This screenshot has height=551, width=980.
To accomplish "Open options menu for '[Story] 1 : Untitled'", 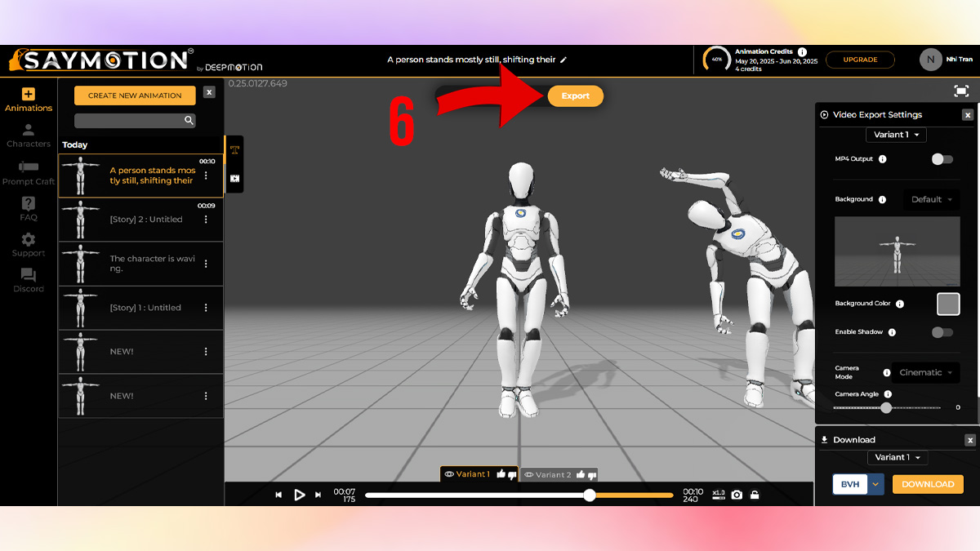I will point(206,308).
